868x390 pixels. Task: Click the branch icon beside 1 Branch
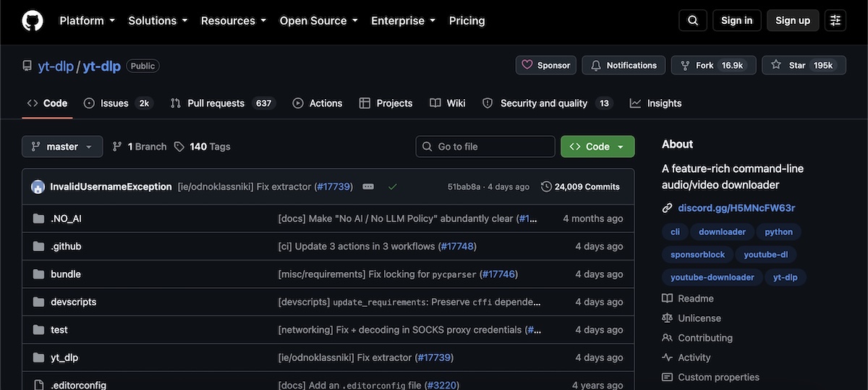117,146
